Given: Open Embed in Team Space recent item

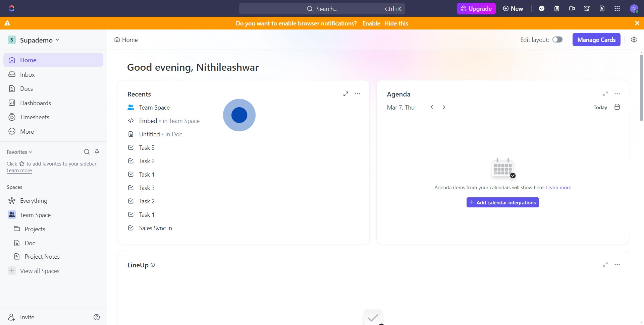Looking at the screenshot, I should click(x=164, y=121).
